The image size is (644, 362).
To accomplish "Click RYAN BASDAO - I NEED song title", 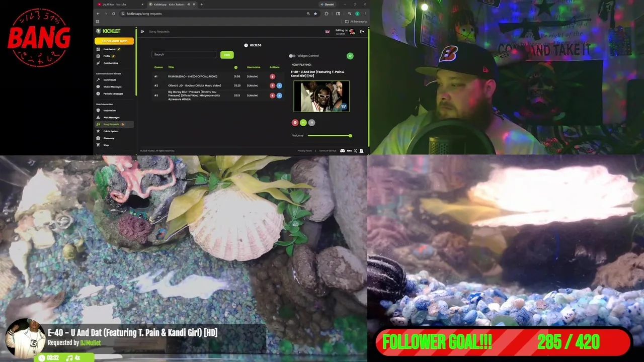I will tap(193, 76).
